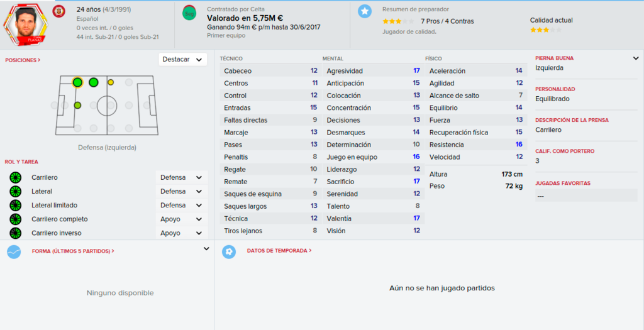Viewport: 644px width, 330px height.
Task: Open the Carrilero Defensa duty dropdown
Action: click(181, 178)
